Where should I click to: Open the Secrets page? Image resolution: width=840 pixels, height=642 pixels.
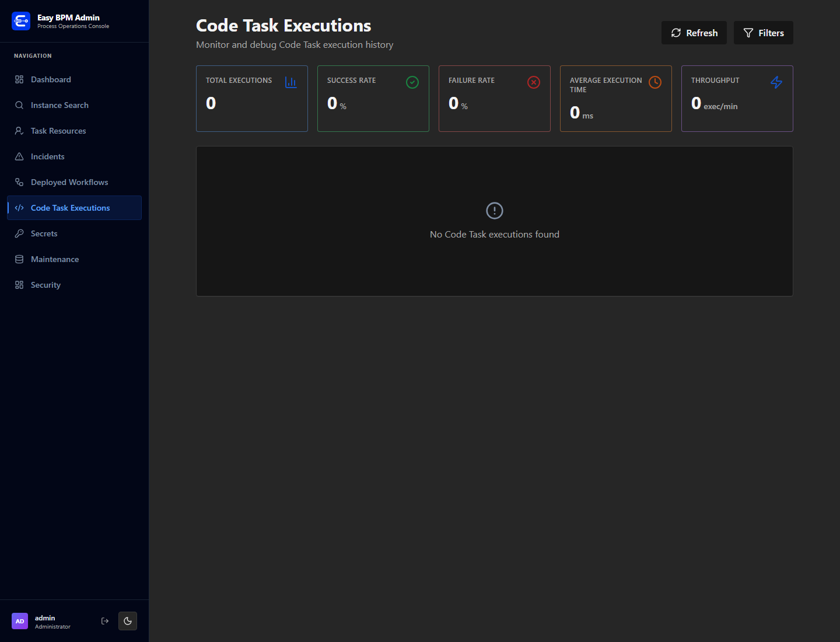(74, 233)
